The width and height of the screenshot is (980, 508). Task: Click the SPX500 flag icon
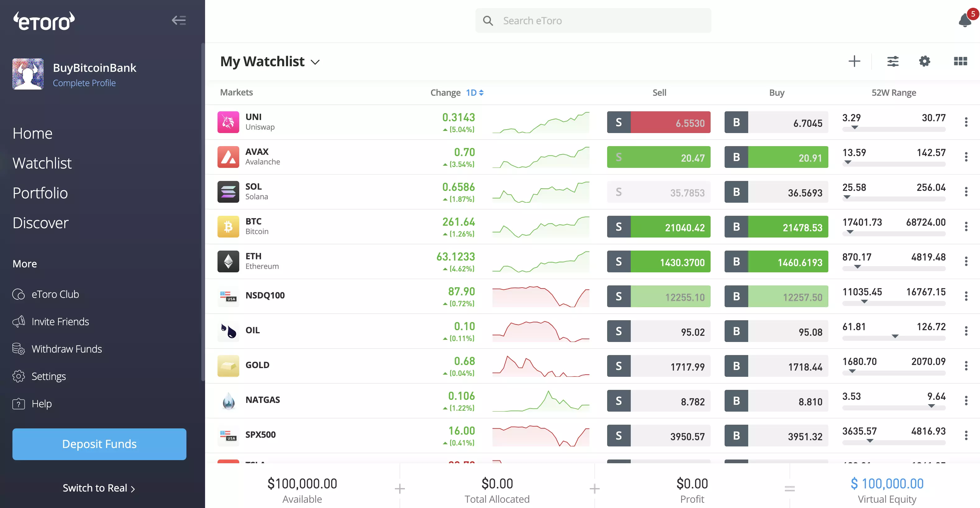pos(228,435)
